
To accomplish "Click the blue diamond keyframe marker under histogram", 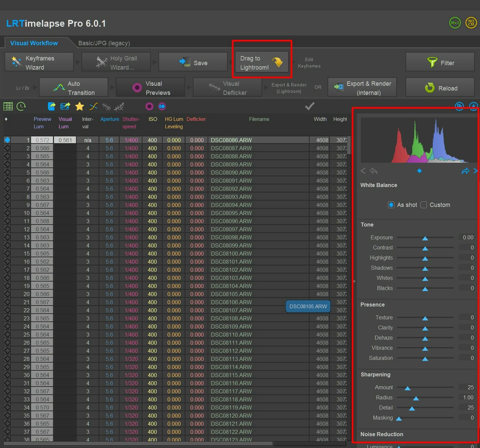I will coord(419,171).
